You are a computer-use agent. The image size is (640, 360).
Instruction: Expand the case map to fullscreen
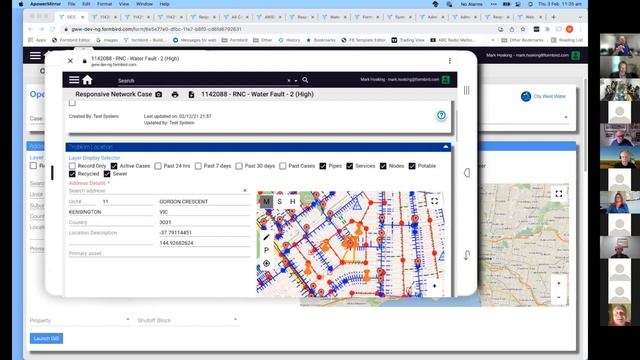click(434, 201)
